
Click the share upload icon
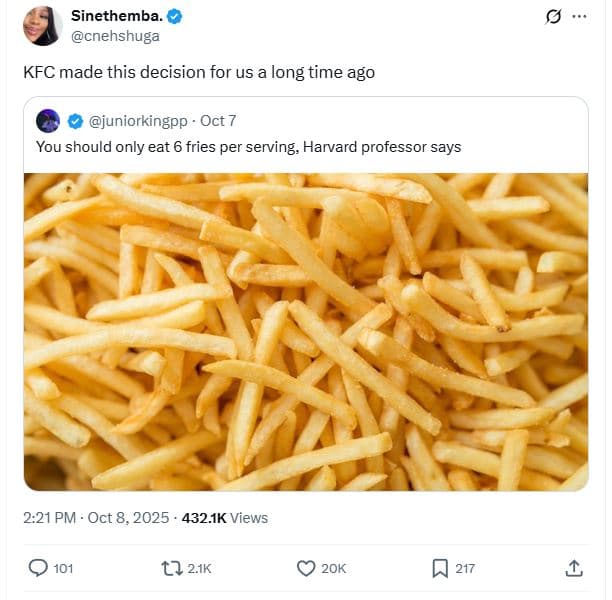click(574, 568)
